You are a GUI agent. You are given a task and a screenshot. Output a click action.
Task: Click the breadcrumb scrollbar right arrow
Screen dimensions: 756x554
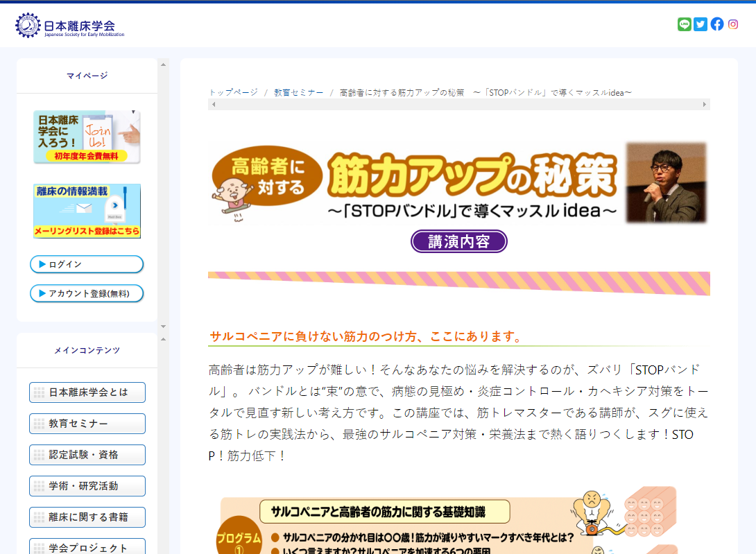[x=705, y=104]
